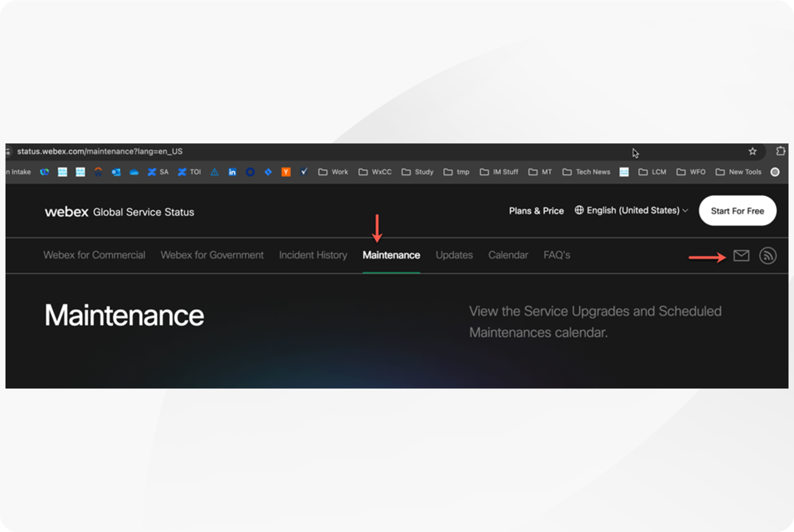Open the dark blue circle bookmark icon
794x532 pixels.
click(250, 172)
